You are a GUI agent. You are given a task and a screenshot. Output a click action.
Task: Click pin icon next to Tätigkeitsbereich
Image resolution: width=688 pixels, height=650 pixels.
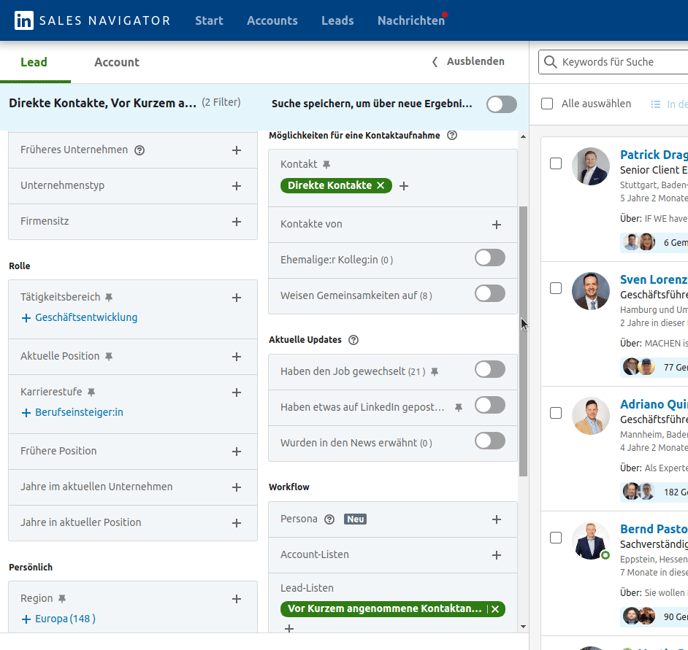pyautogui.click(x=109, y=298)
